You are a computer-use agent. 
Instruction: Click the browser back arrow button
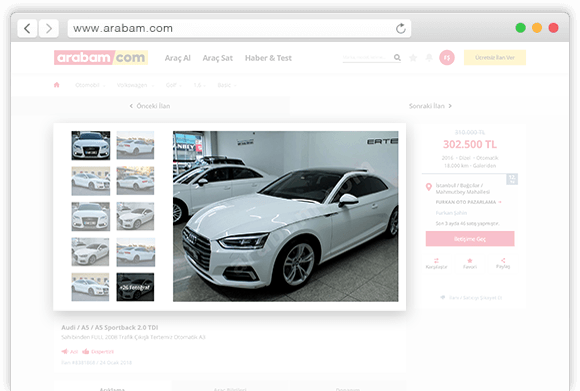click(x=27, y=28)
